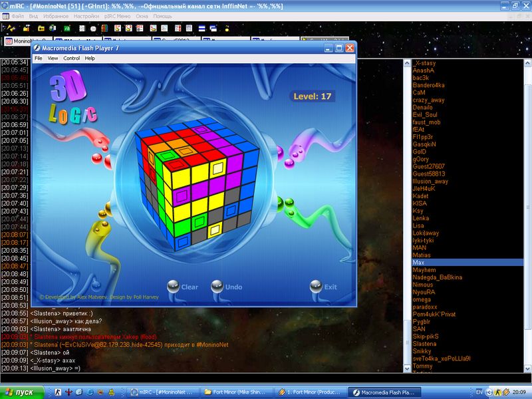
Task: Click the Exit button in 3D Logic
Action: coord(324,287)
